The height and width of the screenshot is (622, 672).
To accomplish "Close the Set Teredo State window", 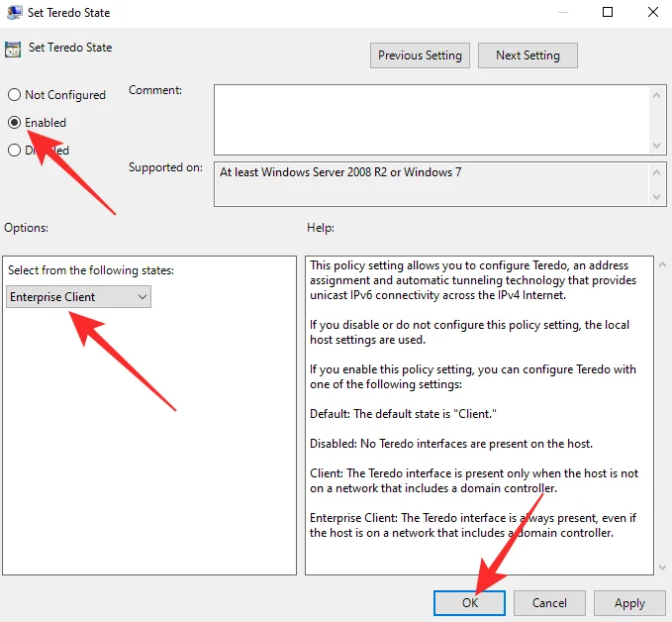I will tap(653, 12).
